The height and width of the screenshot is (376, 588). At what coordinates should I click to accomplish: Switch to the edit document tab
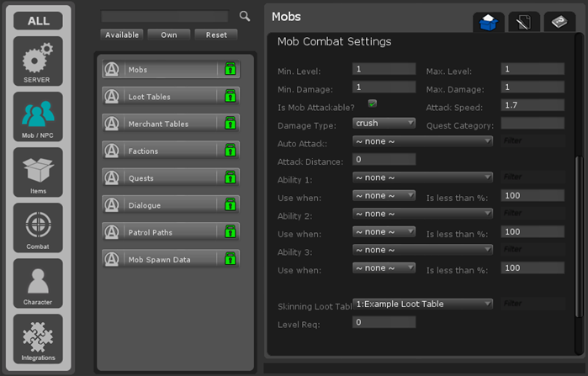pyautogui.click(x=523, y=23)
